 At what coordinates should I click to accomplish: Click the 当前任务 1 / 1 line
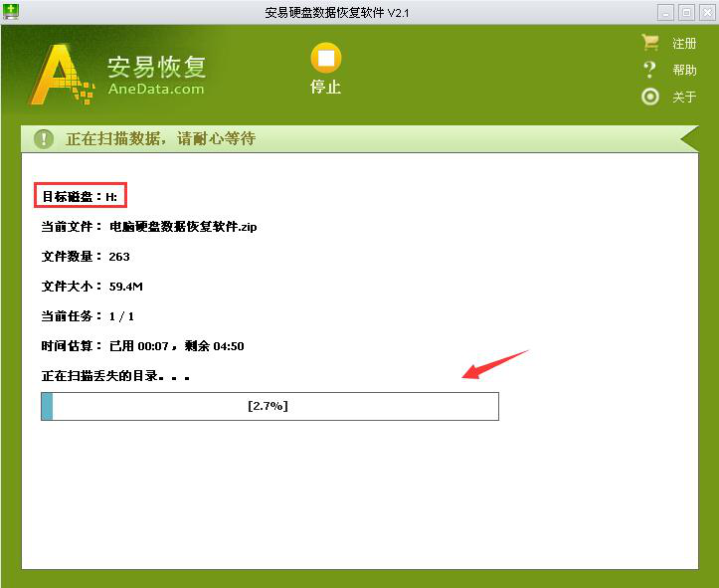tap(88, 316)
